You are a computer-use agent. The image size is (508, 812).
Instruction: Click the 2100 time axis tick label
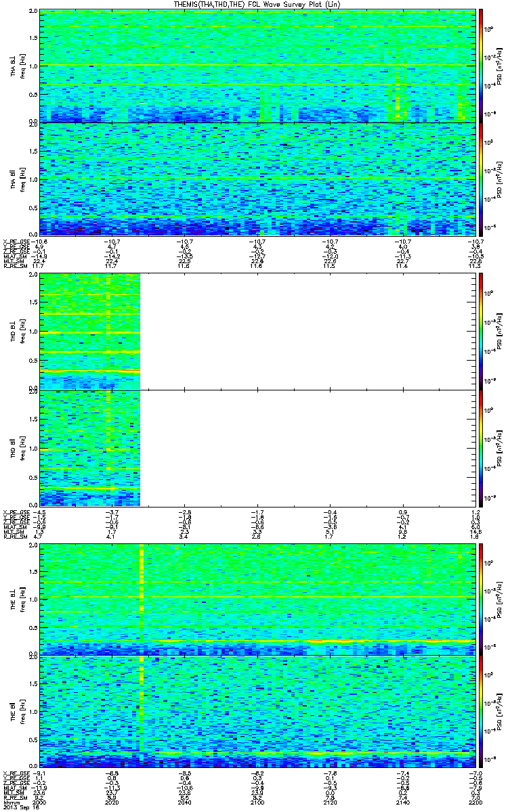pos(258,803)
